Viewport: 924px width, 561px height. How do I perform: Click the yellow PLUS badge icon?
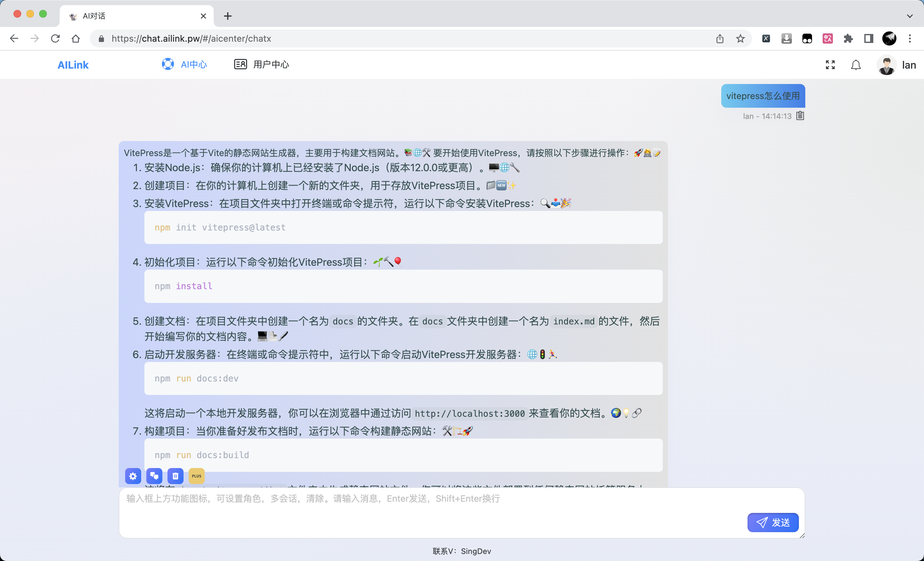point(196,476)
